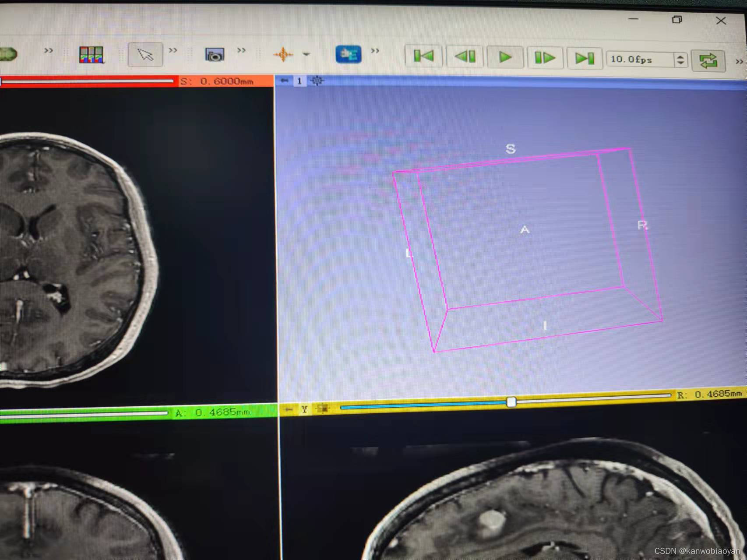747x560 pixels.
Task: Click the "L" orientation label in 3D view
Action: pos(408,253)
